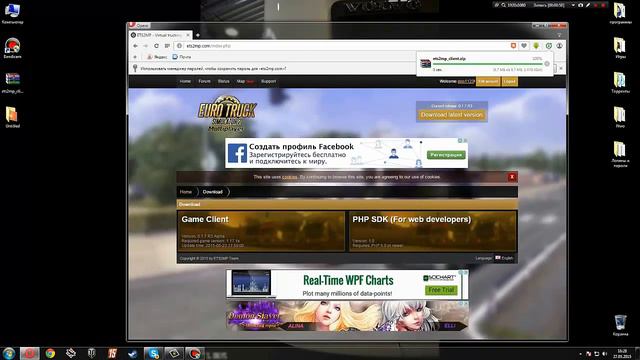Open the green downloads arrow icon
Image resolution: width=640 pixels, height=360 pixels.
point(536,46)
